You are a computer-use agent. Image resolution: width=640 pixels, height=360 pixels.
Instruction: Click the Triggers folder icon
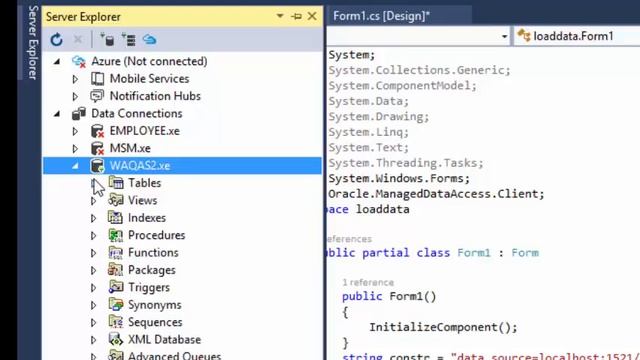click(x=116, y=287)
